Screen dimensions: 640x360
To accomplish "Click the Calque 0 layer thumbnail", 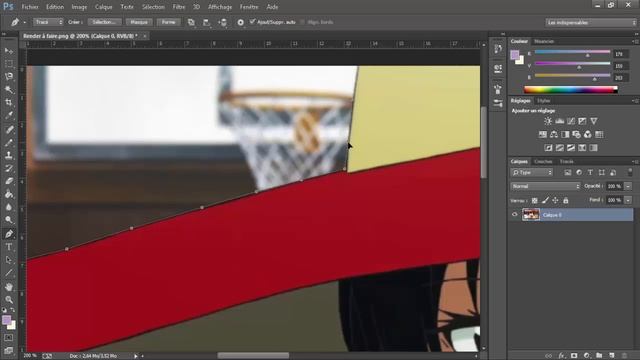I will (531, 215).
